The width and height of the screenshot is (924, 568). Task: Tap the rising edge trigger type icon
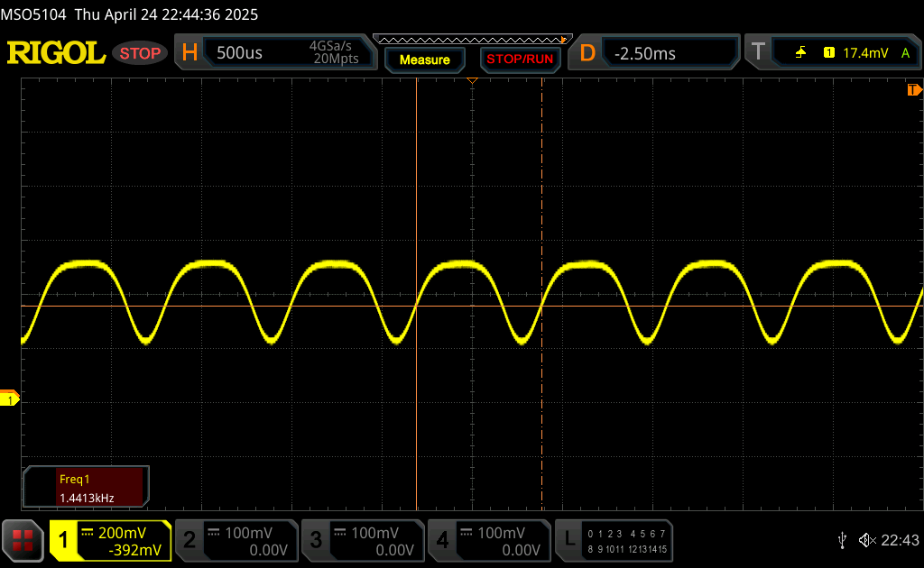point(800,53)
